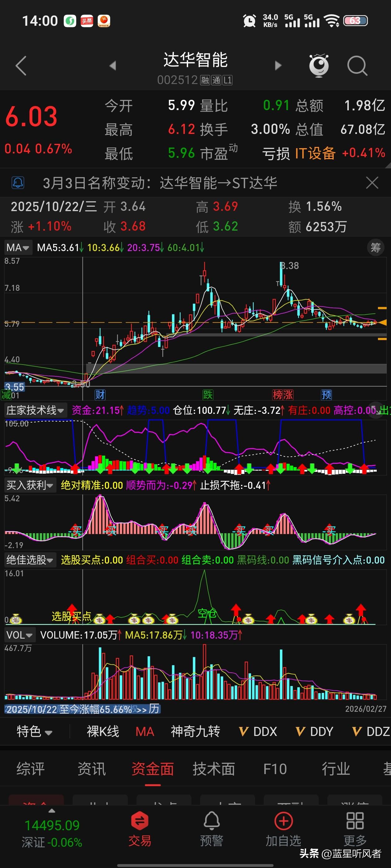391x868 pixels.
Task: Tap the current price 6.03
Action: coord(31,117)
